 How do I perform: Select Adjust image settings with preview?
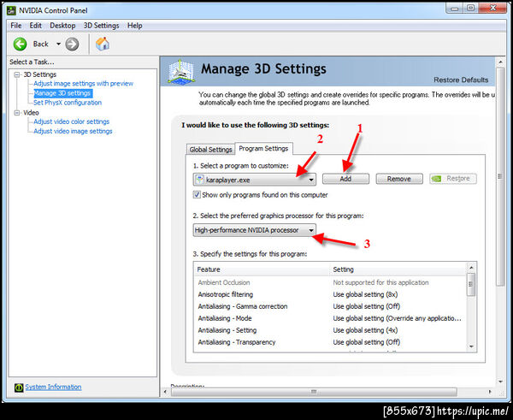(x=83, y=84)
